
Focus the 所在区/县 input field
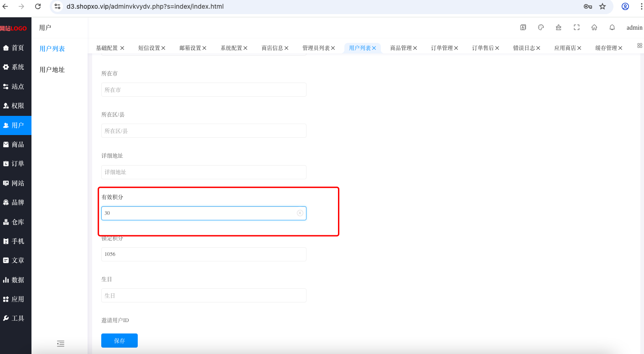point(204,131)
